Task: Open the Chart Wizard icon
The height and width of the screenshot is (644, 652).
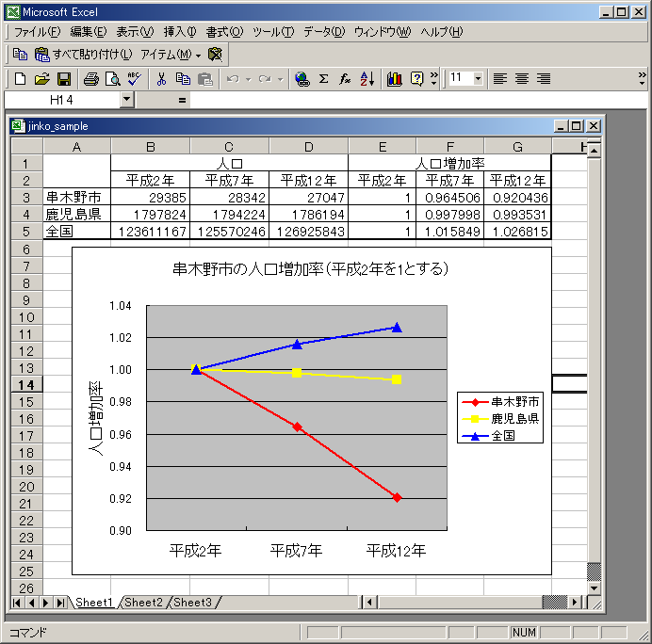Action: pyautogui.click(x=394, y=78)
